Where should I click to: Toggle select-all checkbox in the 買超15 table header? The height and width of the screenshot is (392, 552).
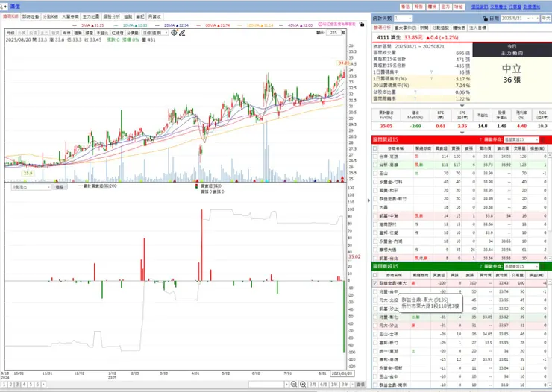tap(375, 148)
